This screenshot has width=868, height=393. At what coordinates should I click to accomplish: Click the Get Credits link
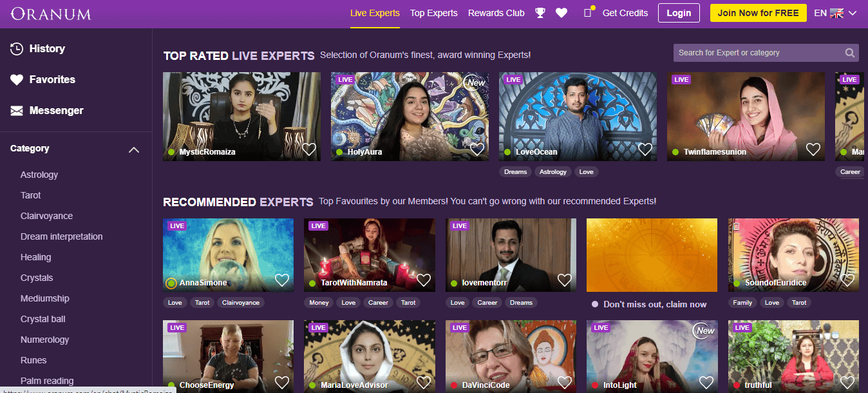point(625,13)
